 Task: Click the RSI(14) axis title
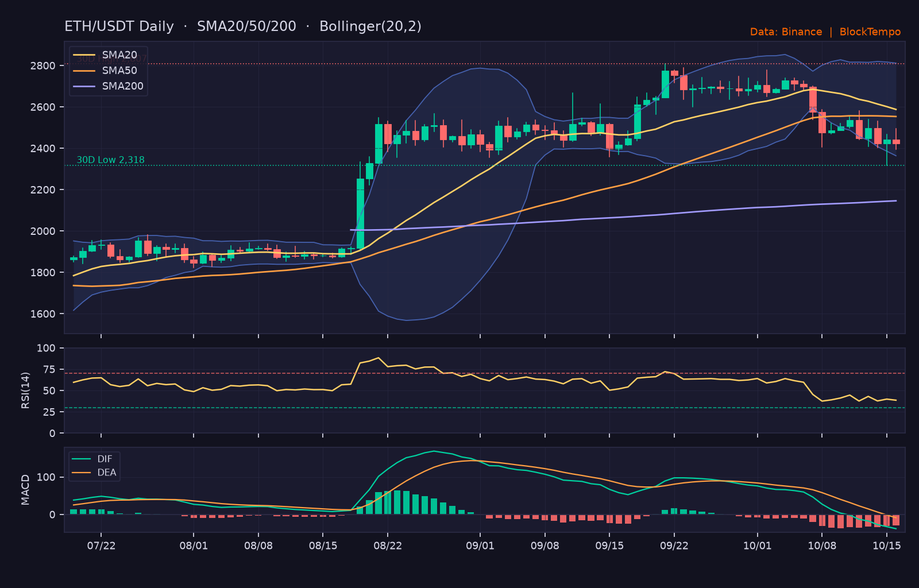click(x=25, y=390)
